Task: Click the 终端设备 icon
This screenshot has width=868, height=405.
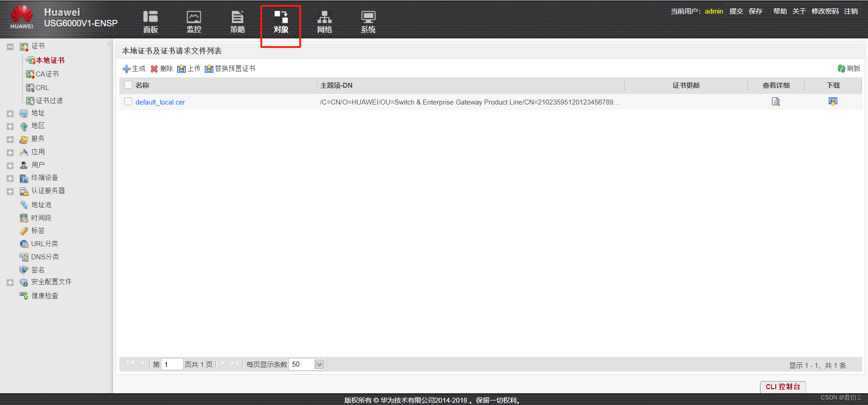Action: (x=24, y=178)
